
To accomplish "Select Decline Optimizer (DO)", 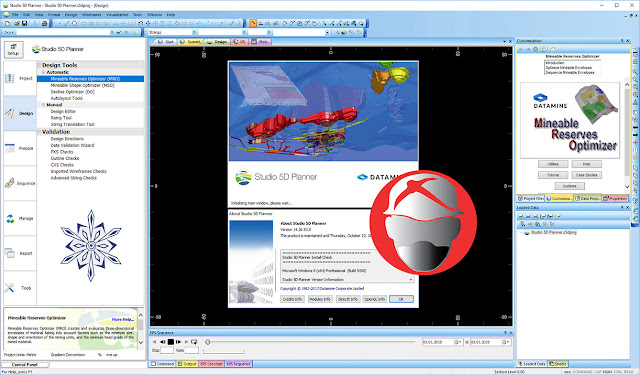I will [73, 92].
